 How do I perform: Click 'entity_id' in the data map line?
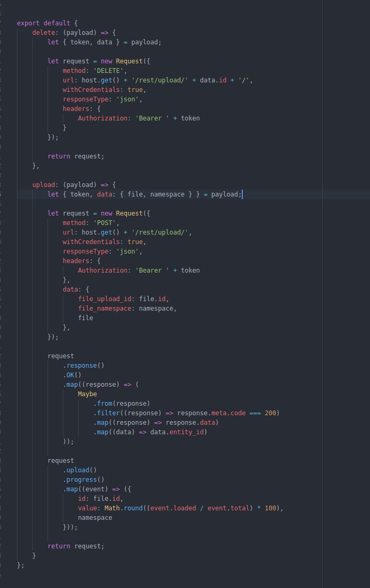pos(186,432)
